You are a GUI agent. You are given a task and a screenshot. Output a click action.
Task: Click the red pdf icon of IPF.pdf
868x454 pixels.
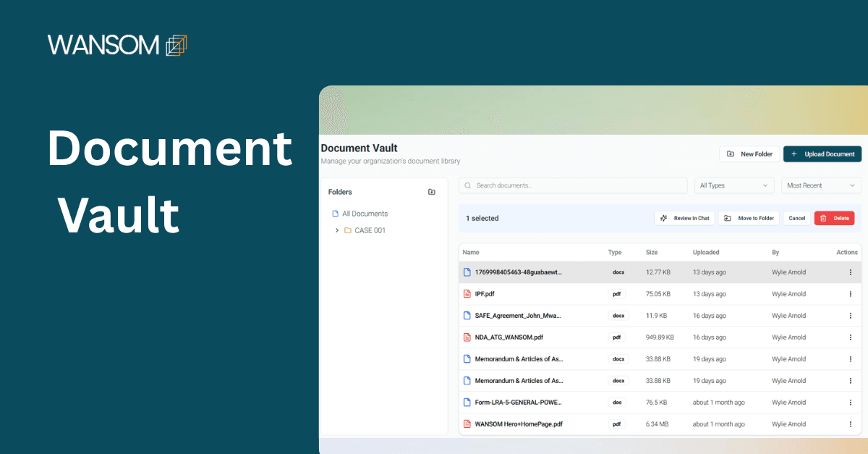point(467,294)
